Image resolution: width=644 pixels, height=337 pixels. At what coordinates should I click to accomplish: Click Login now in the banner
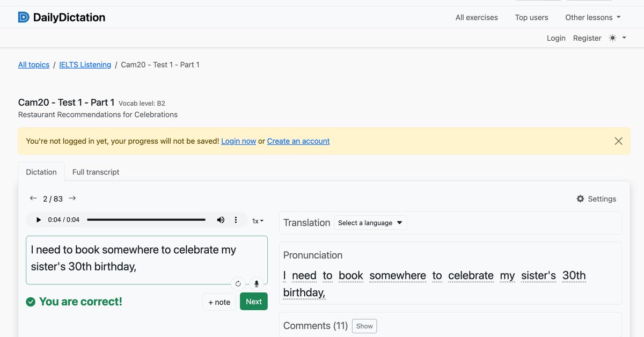pyautogui.click(x=238, y=141)
